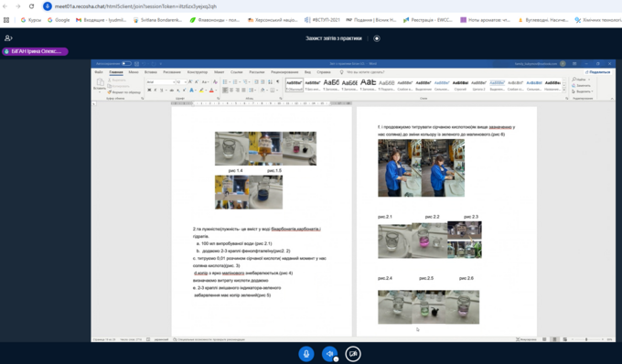
Task: Open the Arial font name dropdown
Action: [161, 81]
